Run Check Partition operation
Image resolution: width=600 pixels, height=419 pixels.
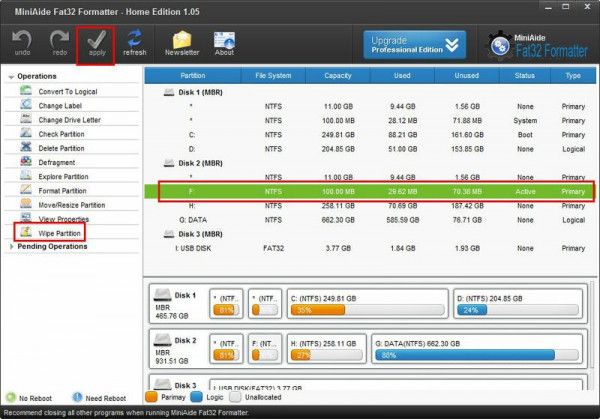[61, 134]
